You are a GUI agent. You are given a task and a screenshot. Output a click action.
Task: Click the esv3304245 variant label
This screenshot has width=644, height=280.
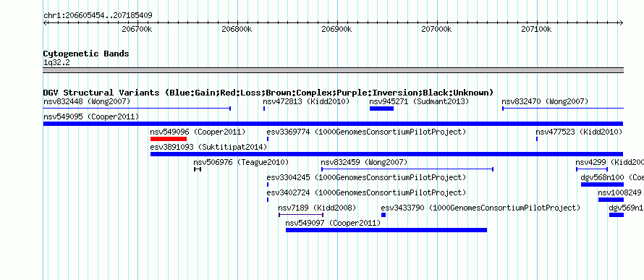366,177
